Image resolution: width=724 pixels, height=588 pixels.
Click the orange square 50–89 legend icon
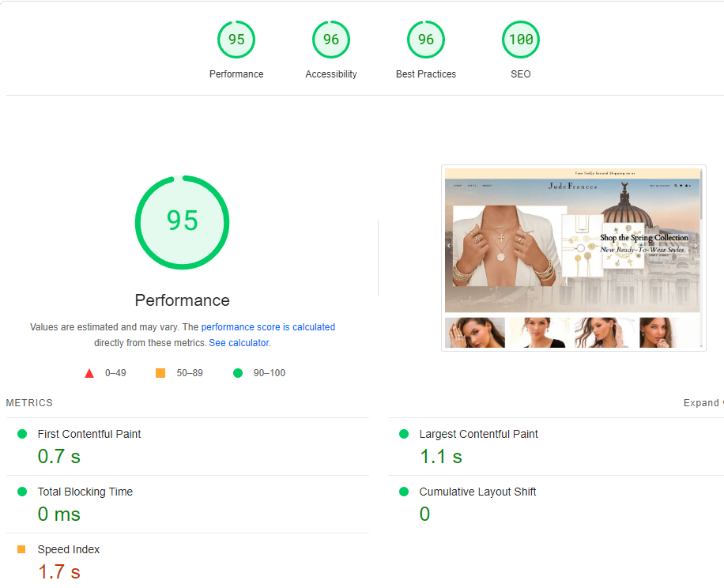click(x=160, y=373)
